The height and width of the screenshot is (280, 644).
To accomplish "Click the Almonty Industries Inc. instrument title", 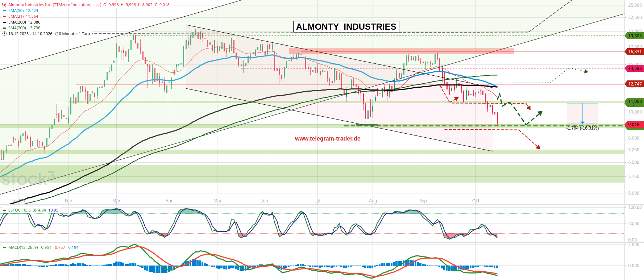I will point(55,5).
